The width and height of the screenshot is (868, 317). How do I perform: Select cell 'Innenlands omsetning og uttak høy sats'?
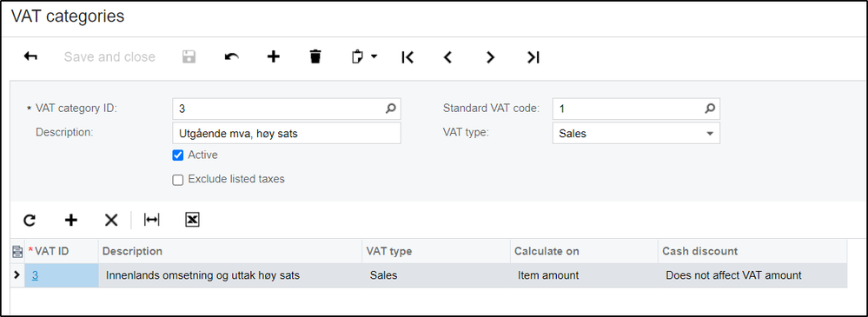click(230, 275)
